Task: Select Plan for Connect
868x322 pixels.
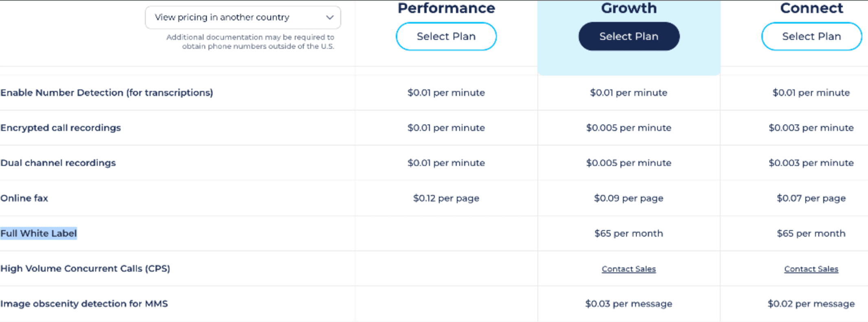Action: pos(811,36)
